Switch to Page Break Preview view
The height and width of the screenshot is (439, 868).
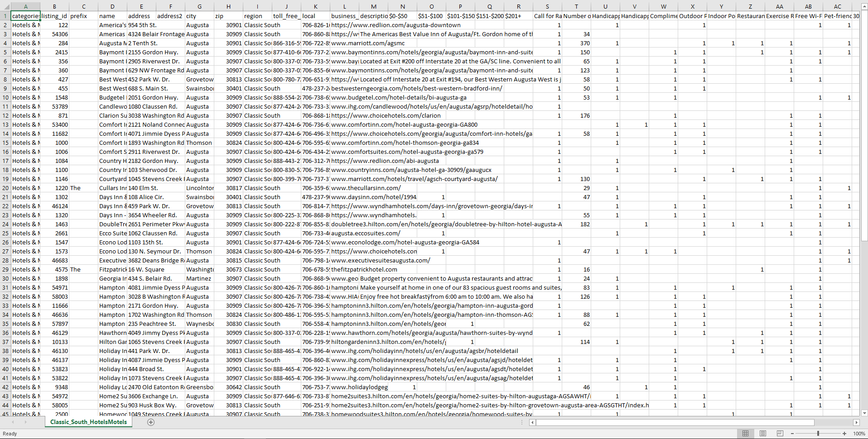(780, 434)
